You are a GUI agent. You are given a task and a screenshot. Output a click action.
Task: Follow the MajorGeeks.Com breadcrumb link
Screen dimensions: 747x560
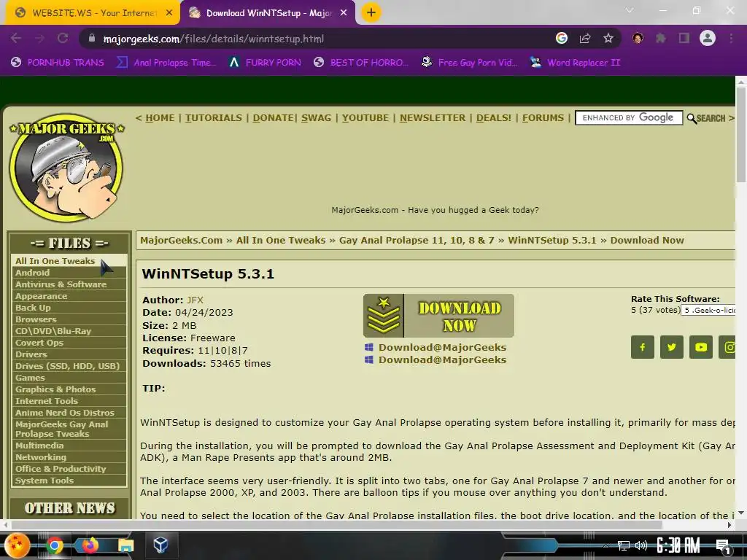coord(181,241)
